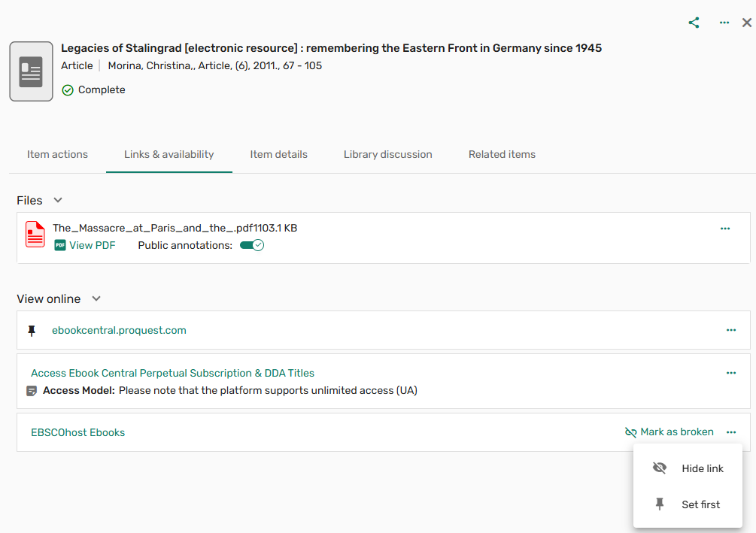Viewport: 756px width, 533px height.
Task: Open the EBSCOhost Ebooks link
Action: (77, 433)
